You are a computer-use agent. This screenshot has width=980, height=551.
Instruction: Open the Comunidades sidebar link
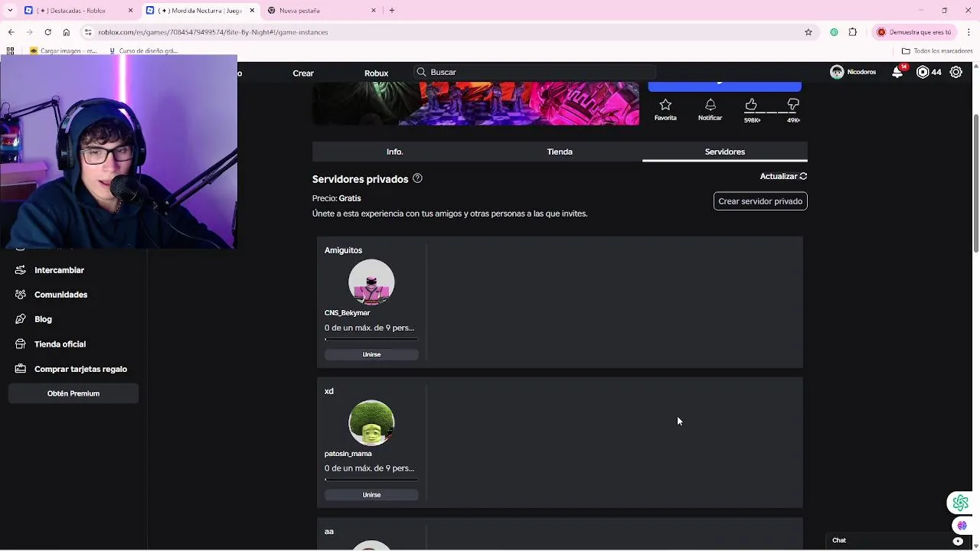coord(60,295)
